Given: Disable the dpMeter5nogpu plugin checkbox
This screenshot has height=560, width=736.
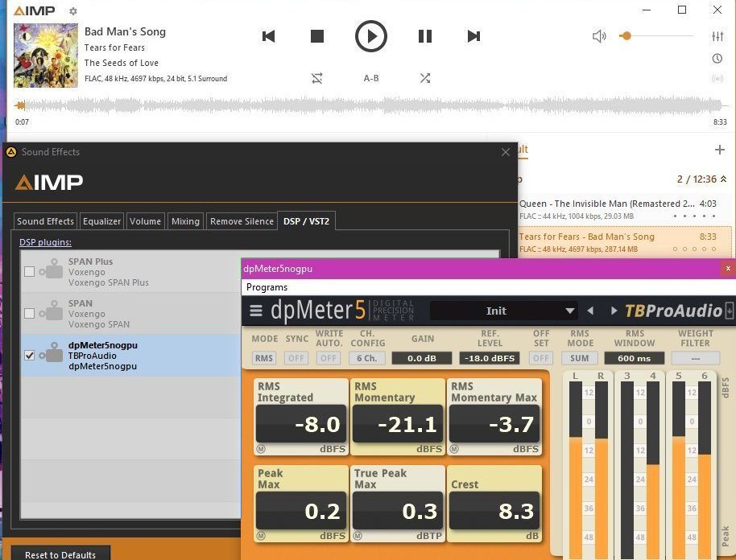Looking at the screenshot, I should point(29,355).
